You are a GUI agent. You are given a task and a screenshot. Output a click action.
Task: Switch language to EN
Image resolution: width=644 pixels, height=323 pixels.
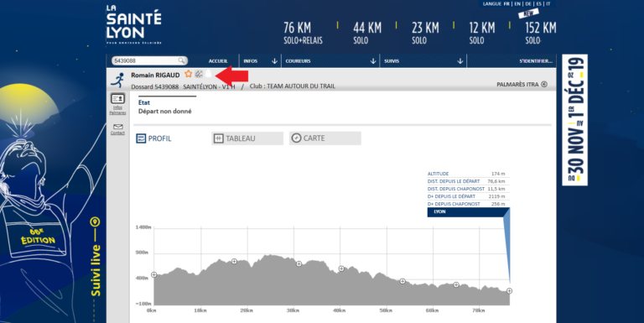pos(517,3)
